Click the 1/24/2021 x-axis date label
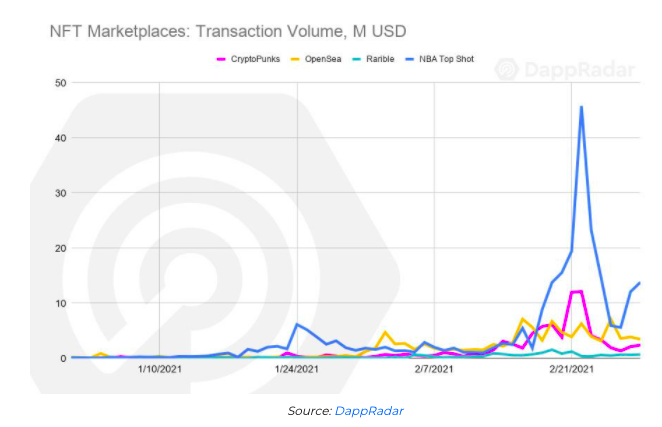662x427 pixels. click(297, 369)
